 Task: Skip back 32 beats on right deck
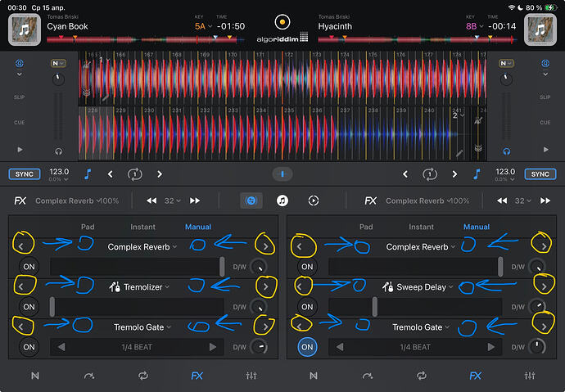(x=502, y=201)
